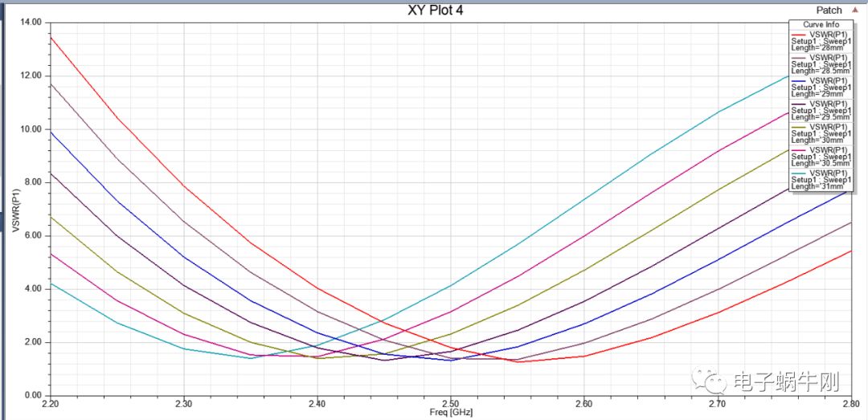Choose the blue Length='29mm' legend entry
Viewport: 868px width, 420px height.
tap(821, 87)
